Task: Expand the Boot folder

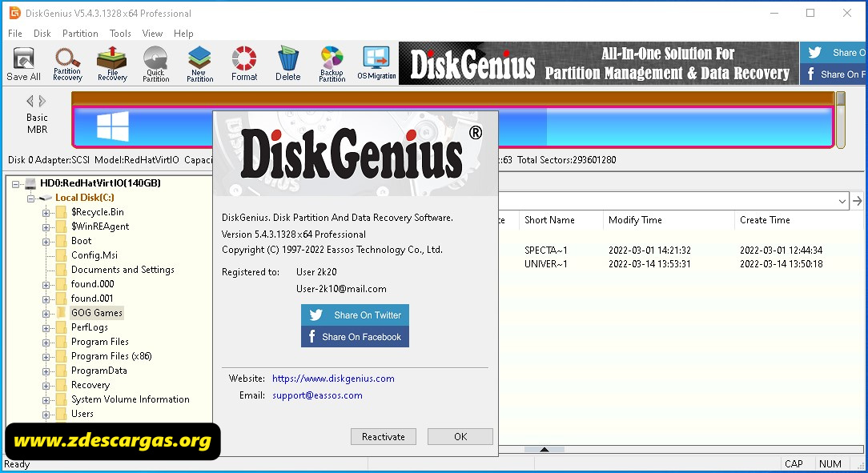Action: [46, 242]
